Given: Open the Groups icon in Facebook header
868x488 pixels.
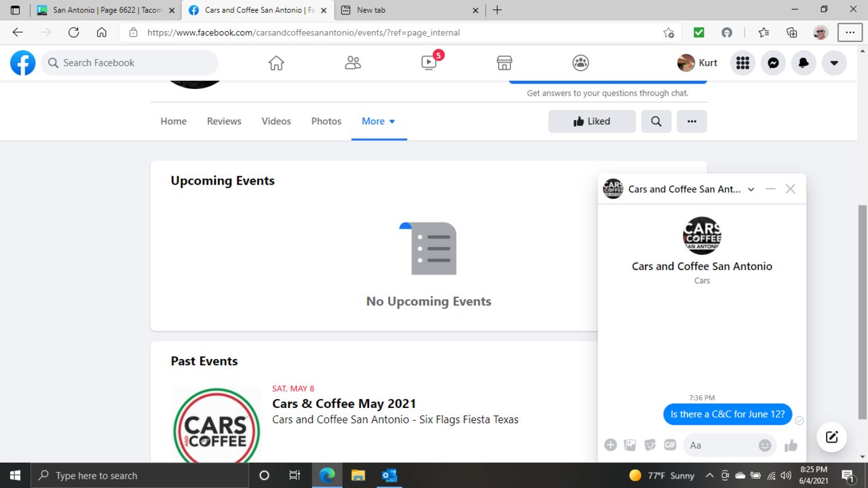Looking at the screenshot, I should coord(580,63).
